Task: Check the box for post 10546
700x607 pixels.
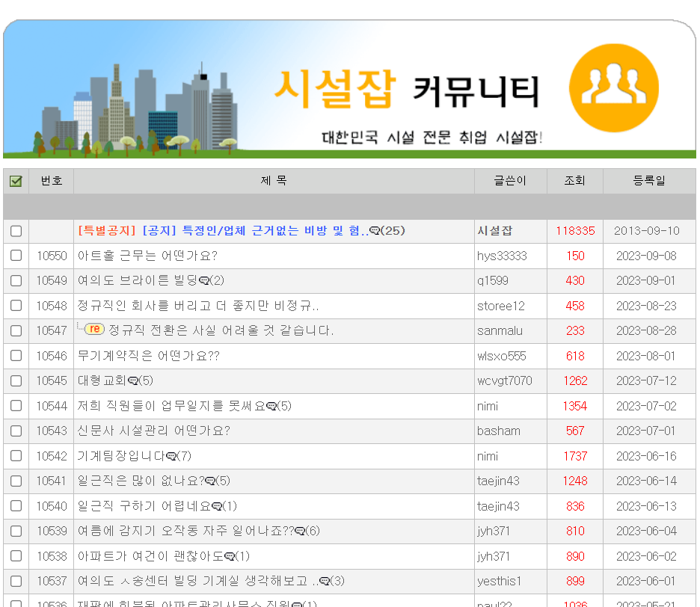Action: tap(16, 355)
